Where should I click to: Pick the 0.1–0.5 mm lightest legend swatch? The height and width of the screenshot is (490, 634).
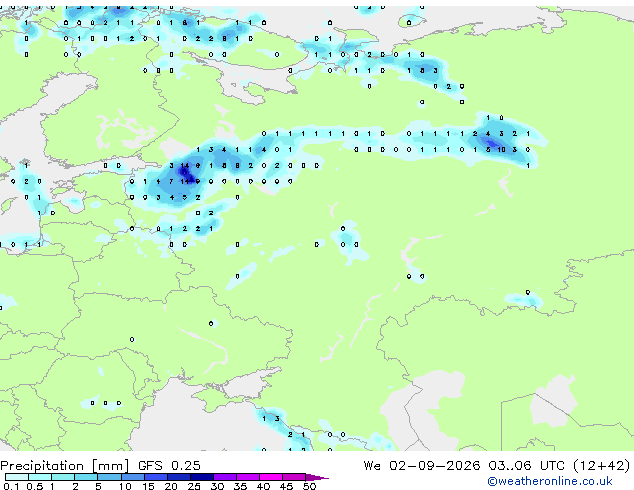[17, 477]
